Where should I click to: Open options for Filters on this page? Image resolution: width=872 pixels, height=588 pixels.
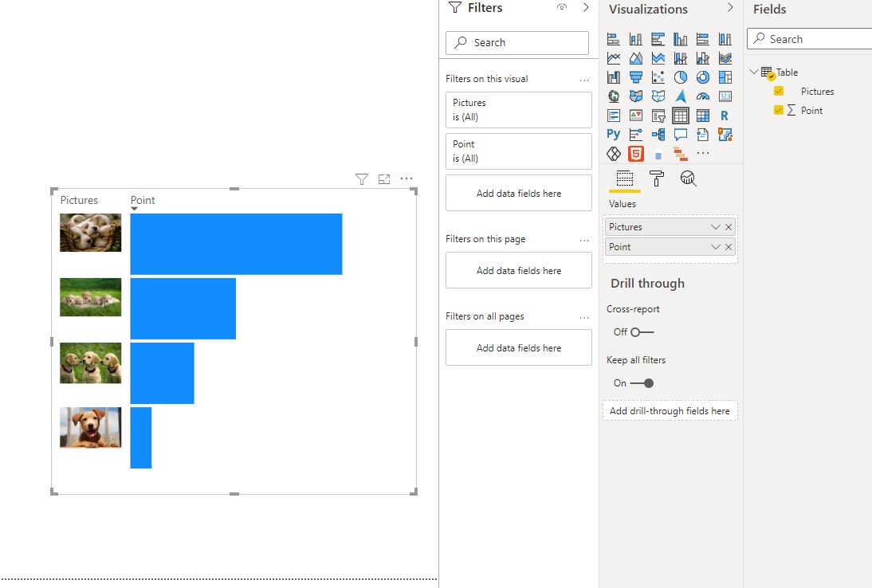(584, 240)
